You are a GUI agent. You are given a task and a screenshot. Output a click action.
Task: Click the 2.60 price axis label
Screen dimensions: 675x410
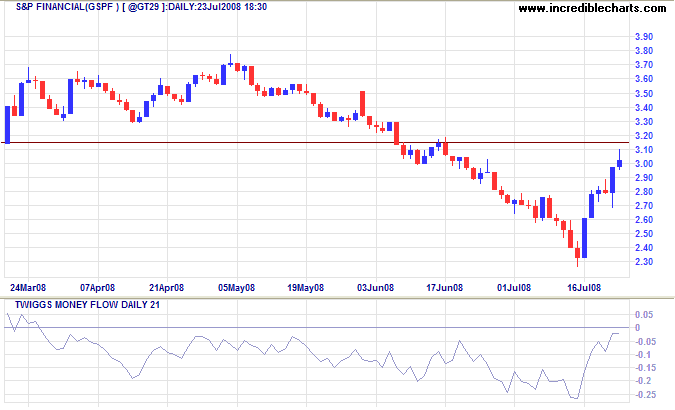point(644,220)
